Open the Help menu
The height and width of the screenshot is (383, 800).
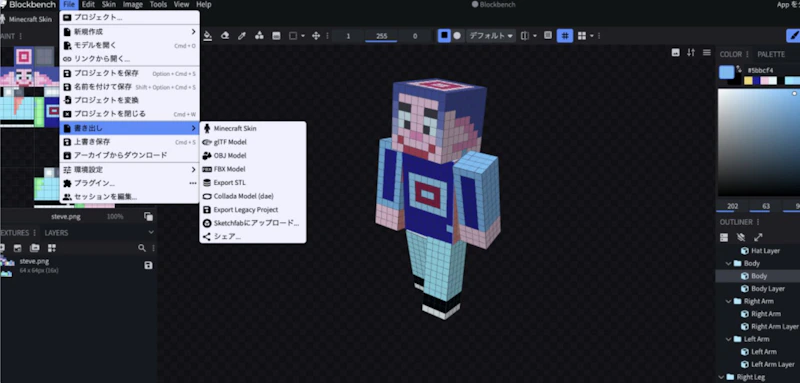coord(204,5)
